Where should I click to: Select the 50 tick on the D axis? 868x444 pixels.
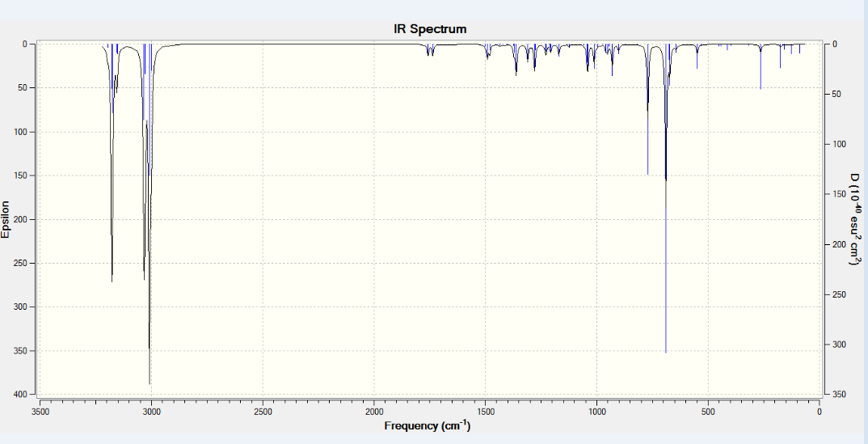click(x=836, y=94)
